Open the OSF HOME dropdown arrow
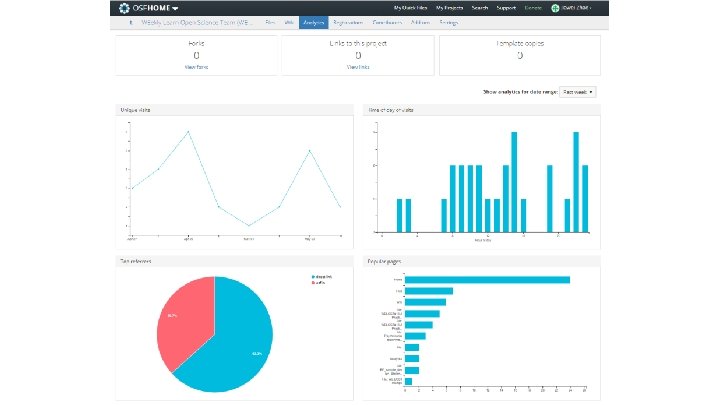720x405 pixels. [x=175, y=8]
